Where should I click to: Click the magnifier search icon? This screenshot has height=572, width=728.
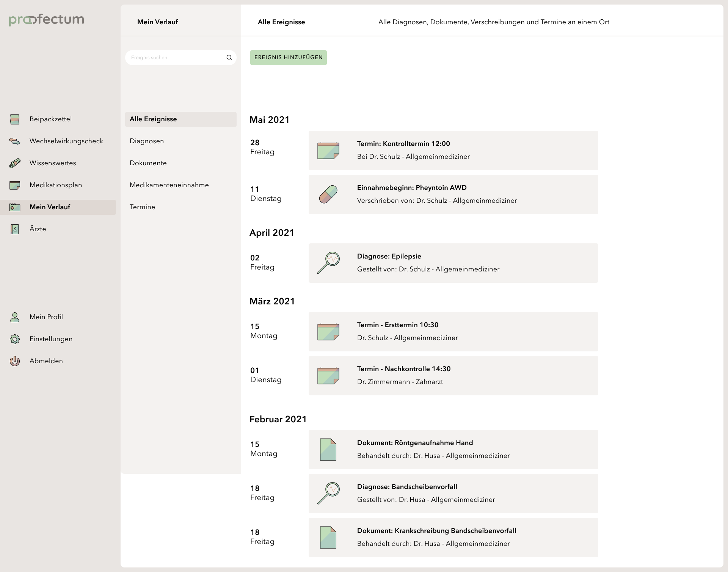point(229,58)
